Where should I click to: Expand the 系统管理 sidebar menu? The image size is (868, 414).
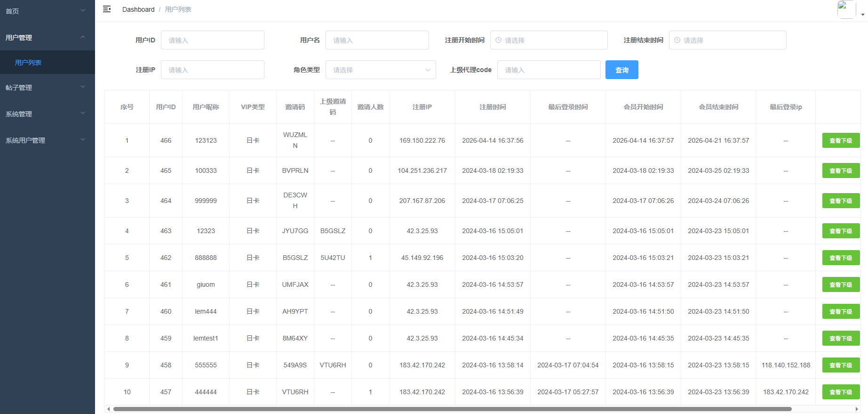tap(47, 114)
